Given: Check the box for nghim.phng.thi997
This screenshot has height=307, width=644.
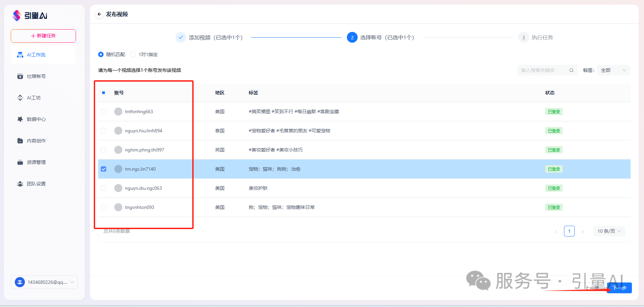Looking at the screenshot, I should tap(104, 150).
